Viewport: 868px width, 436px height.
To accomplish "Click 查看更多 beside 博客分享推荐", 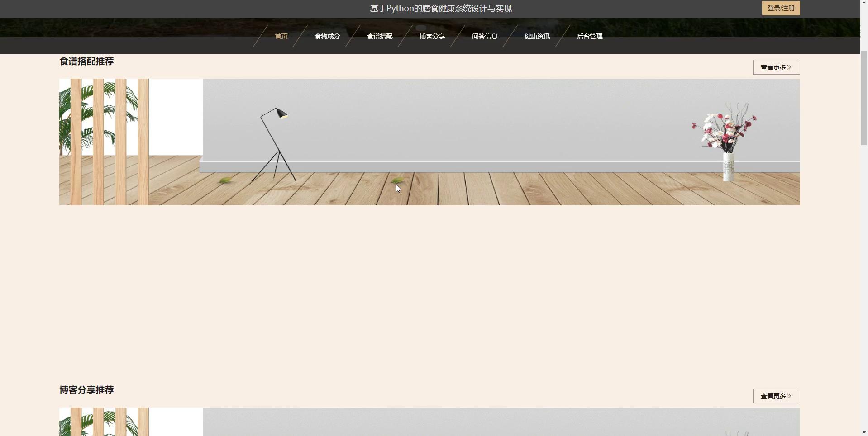I will [776, 396].
